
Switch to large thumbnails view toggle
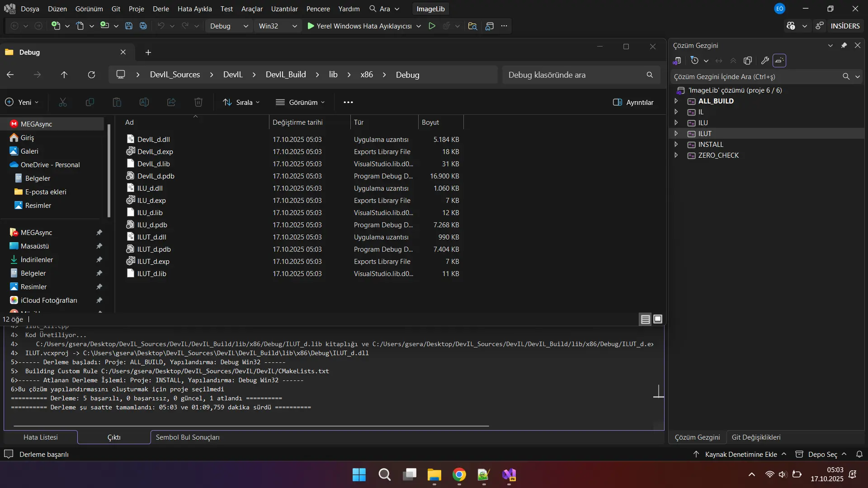[x=658, y=319]
